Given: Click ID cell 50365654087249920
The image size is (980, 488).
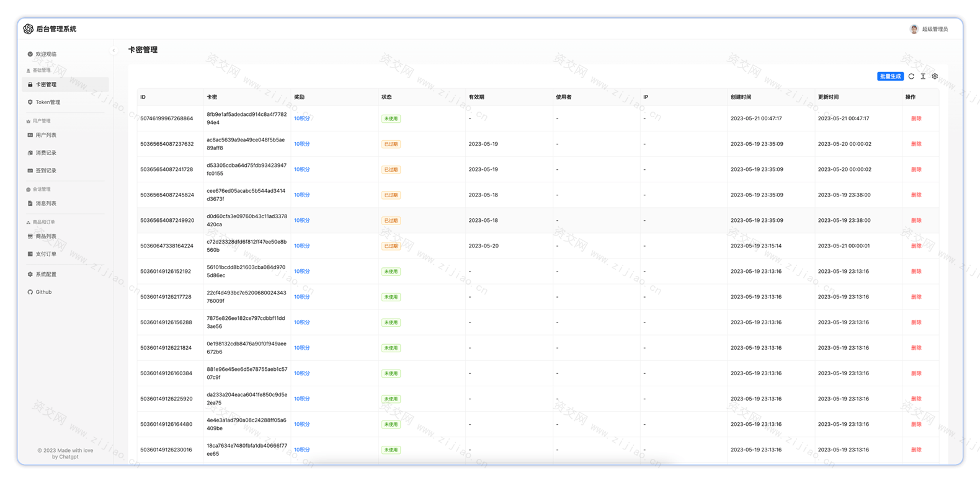Looking at the screenshot, I should click(167, 221).
